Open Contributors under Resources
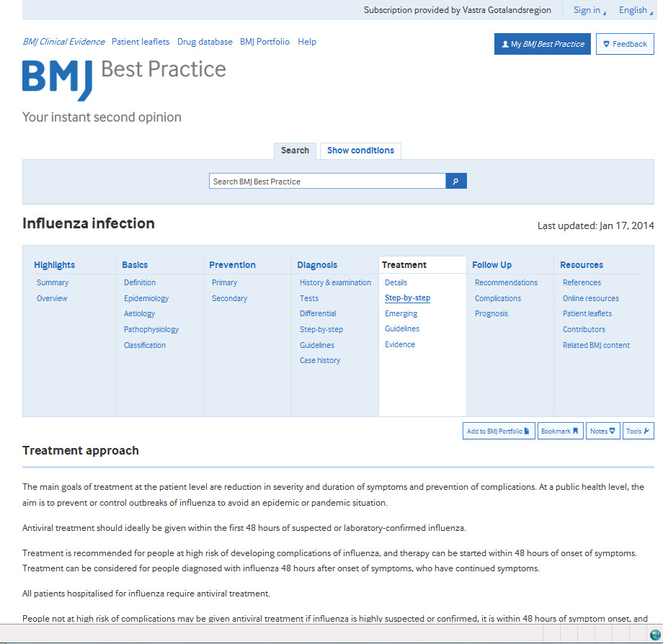Image resolution: width=663 pixels, height=644 pixels. click(x=584, y=329)
